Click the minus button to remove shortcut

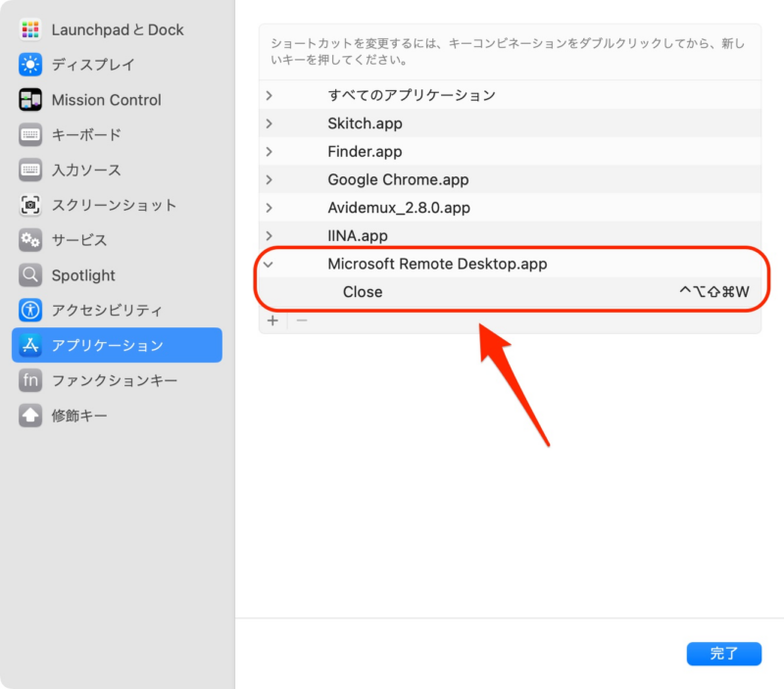(302, 320)
